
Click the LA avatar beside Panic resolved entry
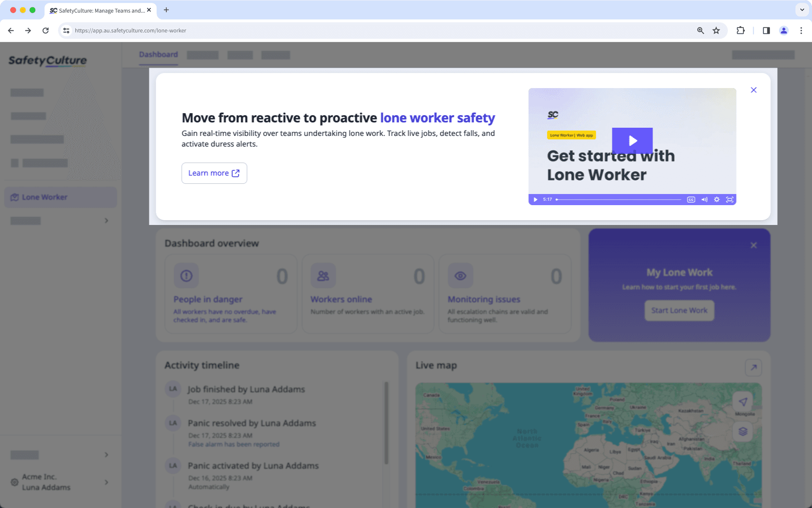173,423
